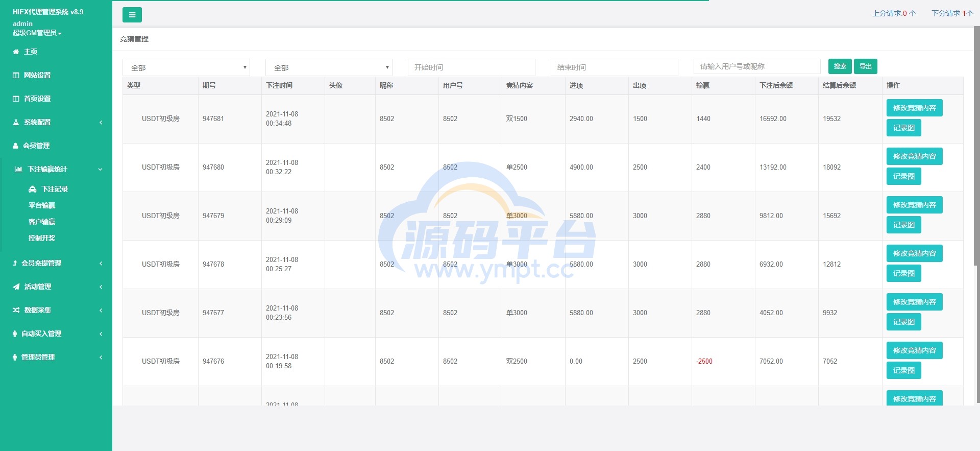Click 记录图 for period 947680
This screenshot has height=451, width=980.
[903, 176]
